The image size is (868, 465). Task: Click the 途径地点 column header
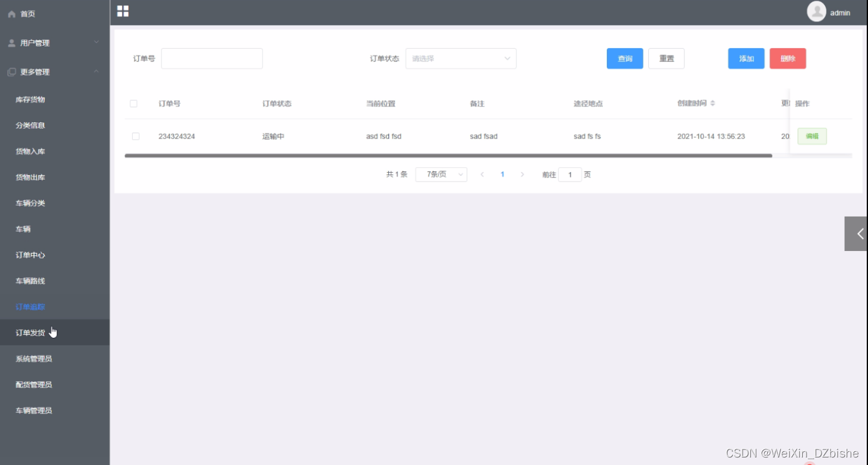pyautogui.click(x=588, y=104)
